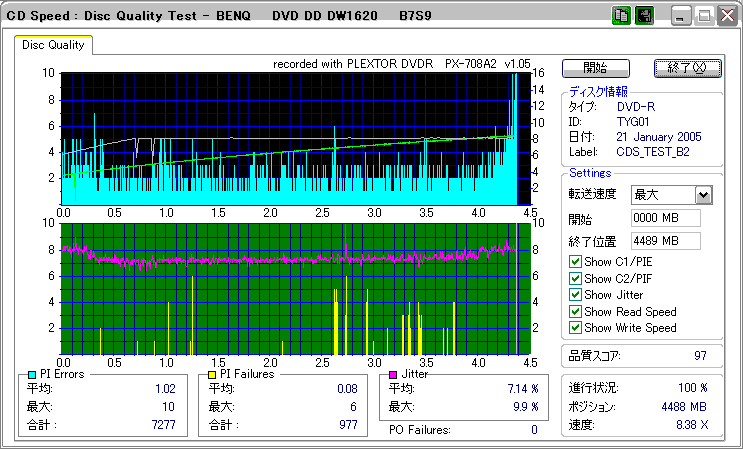Uncheck the Show C1/PIE checkbox

point(575,263)
